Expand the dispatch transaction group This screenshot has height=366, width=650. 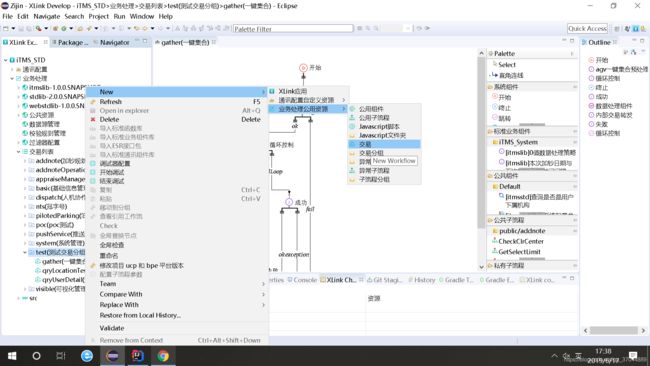[x=25, y=197]
